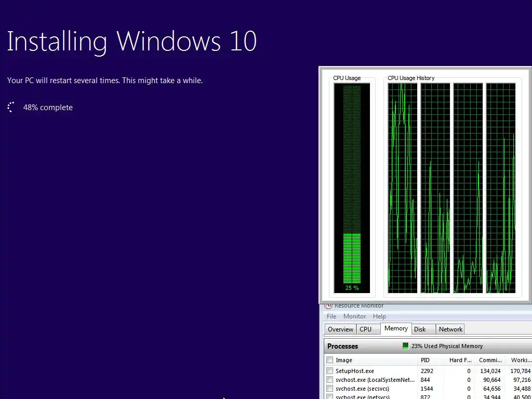This screenshot has width=532, height=399.
Task: Click the first CPU Usage History graph
Action: tap(403, 188)
